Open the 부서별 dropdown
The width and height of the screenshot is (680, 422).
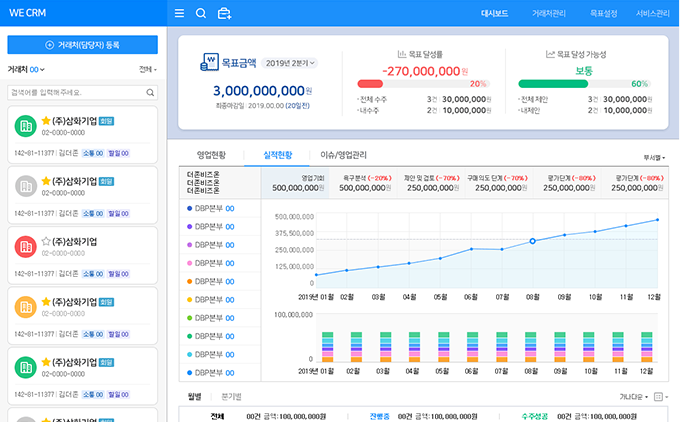tap(654, 157)
